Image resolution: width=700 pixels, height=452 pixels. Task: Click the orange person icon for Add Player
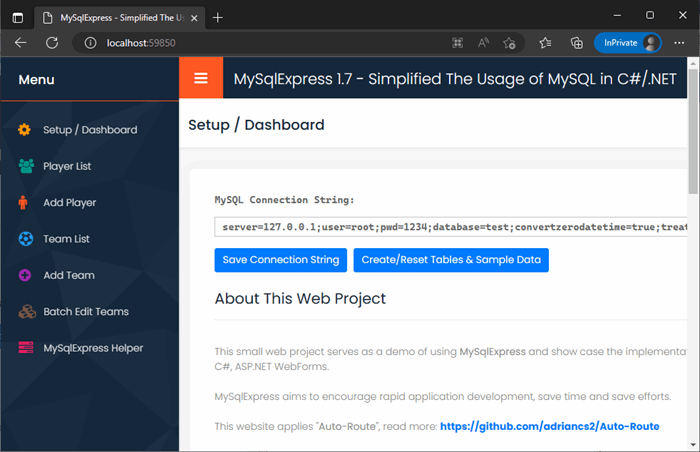[23, 202]
